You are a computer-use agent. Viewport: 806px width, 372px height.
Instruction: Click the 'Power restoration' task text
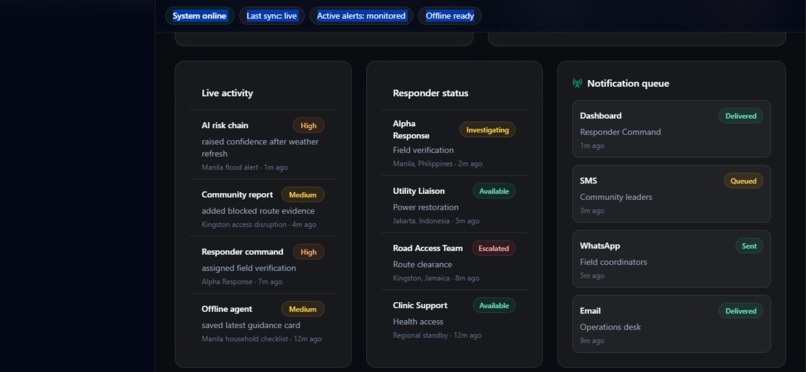(426, 208)
